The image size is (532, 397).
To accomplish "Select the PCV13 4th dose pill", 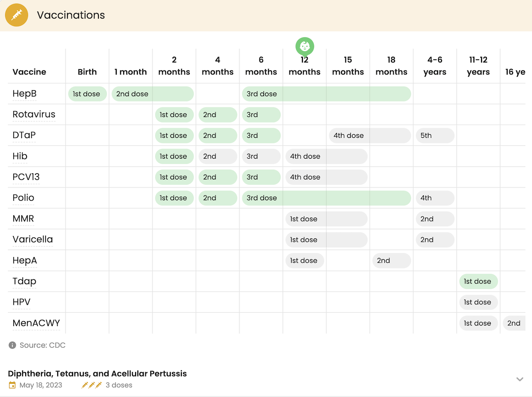I will coord(326,177).
